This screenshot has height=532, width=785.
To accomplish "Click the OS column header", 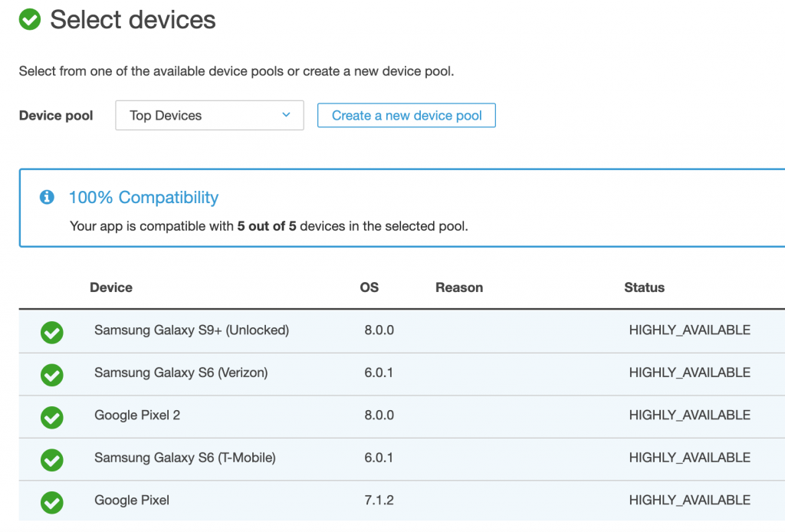I will click(370, 287).
